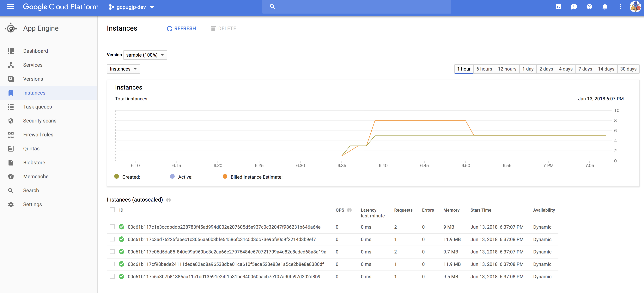644x293 pixels.
Task: Switch chart range to 6 hours
Action: click(x=484, y=69)
